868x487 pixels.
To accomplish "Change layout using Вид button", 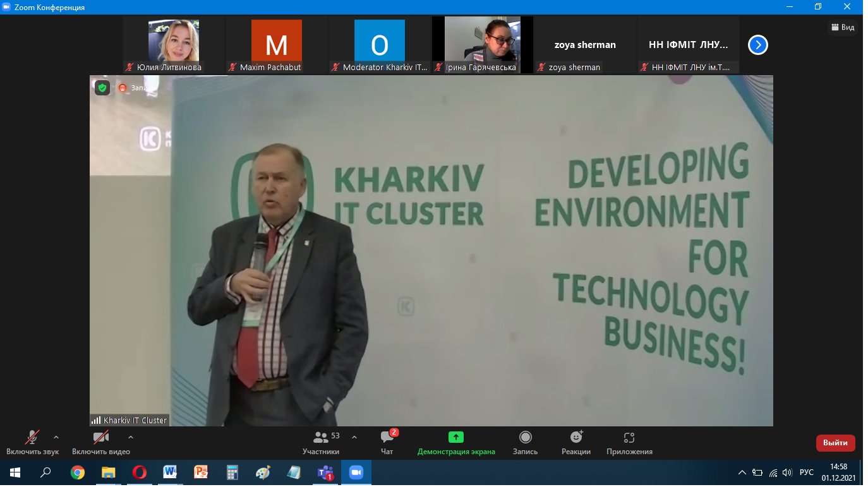I will (843, 27).
